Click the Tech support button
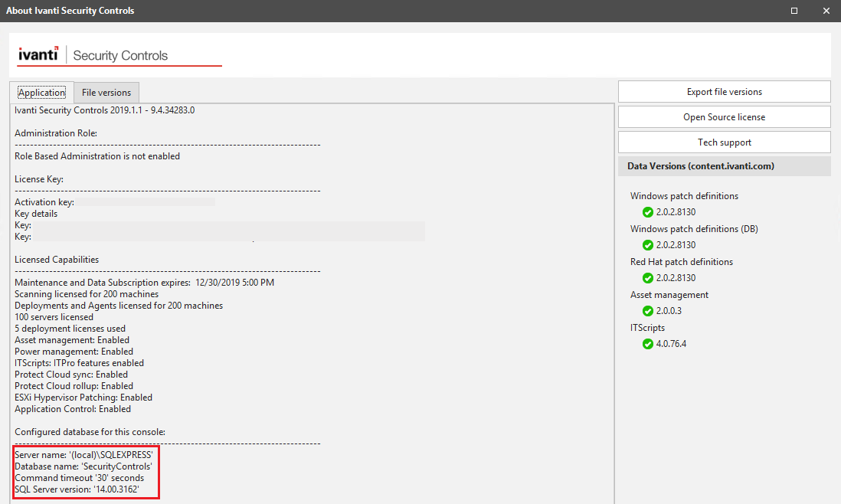The image size is (841, 504). (x=724, y=142)
